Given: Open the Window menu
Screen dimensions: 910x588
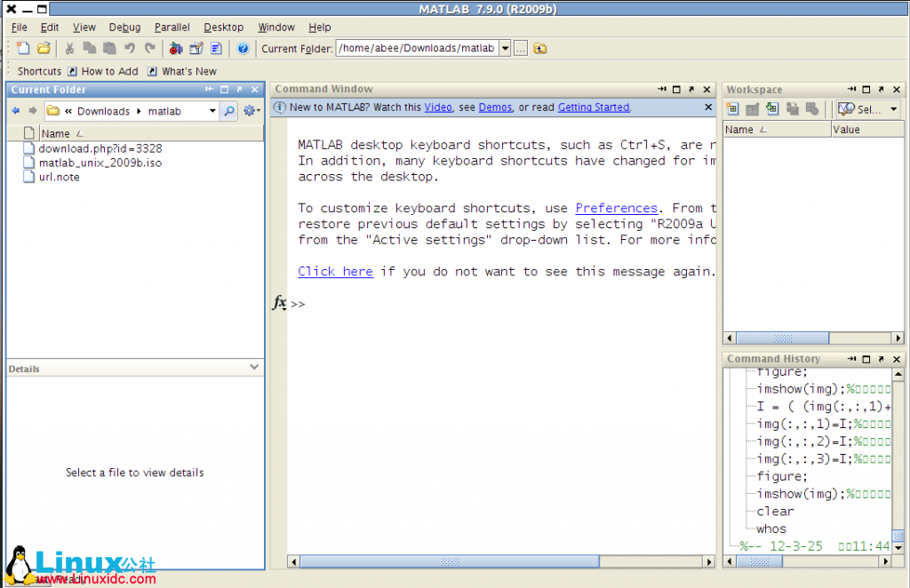Looking at the screenshot, I should 276,28.
